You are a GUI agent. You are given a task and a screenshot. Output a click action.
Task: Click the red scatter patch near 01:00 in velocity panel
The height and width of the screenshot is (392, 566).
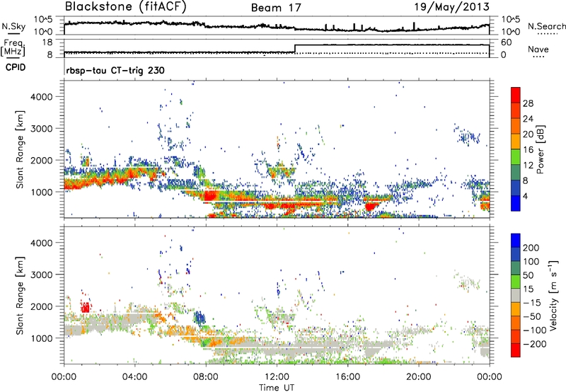(85, 308)
